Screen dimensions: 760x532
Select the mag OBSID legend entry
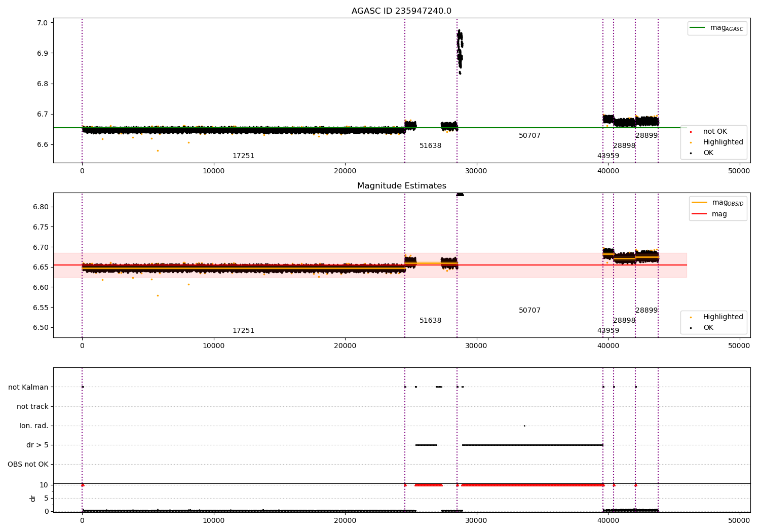[x=718, y=203]
